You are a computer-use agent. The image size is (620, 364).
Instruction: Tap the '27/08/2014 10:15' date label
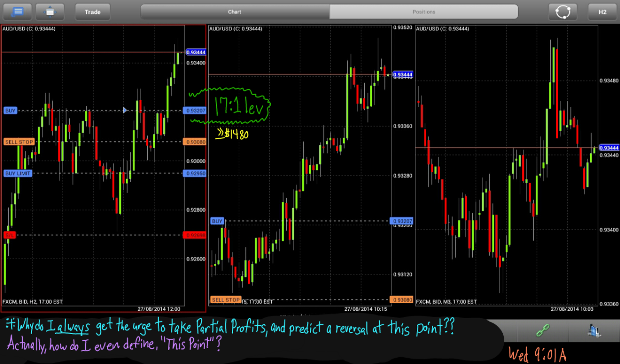pyautogui.click(x=366, y=309)
